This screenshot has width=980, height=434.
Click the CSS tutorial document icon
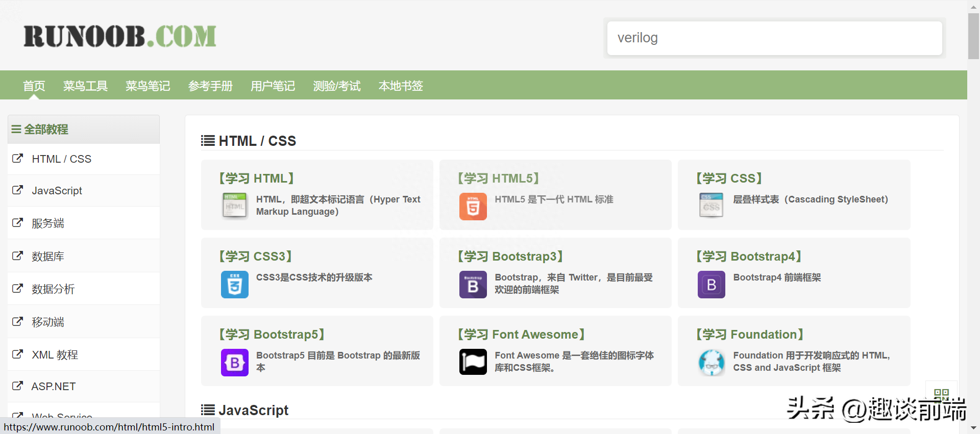[x=711, y=206]
